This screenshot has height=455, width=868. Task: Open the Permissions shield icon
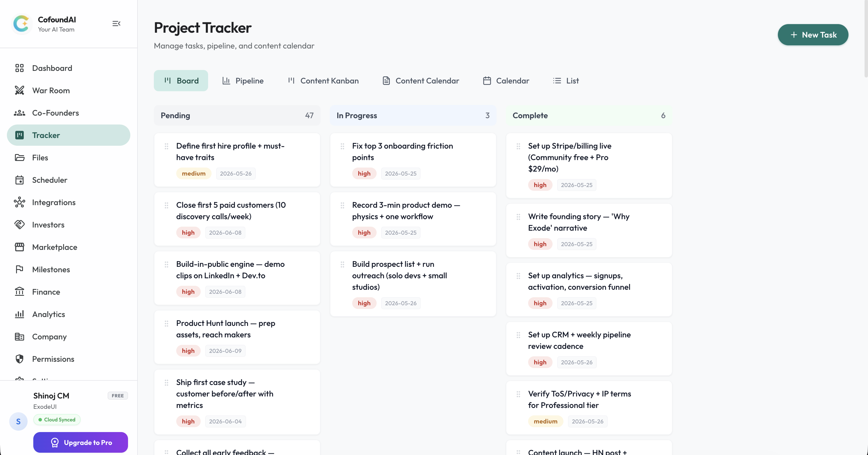pyautogui.click(x=20, y=359)
